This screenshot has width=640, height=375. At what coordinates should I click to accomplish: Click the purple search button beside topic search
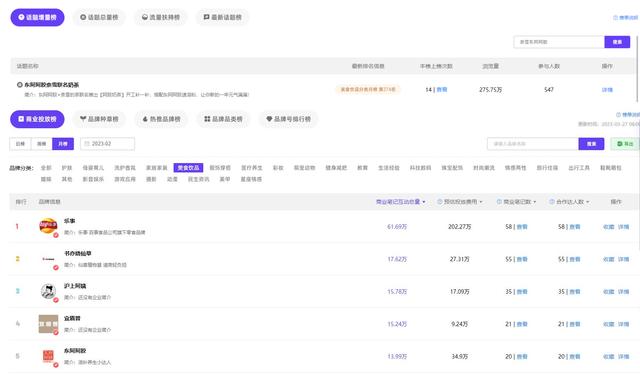[x=617, y=42]
